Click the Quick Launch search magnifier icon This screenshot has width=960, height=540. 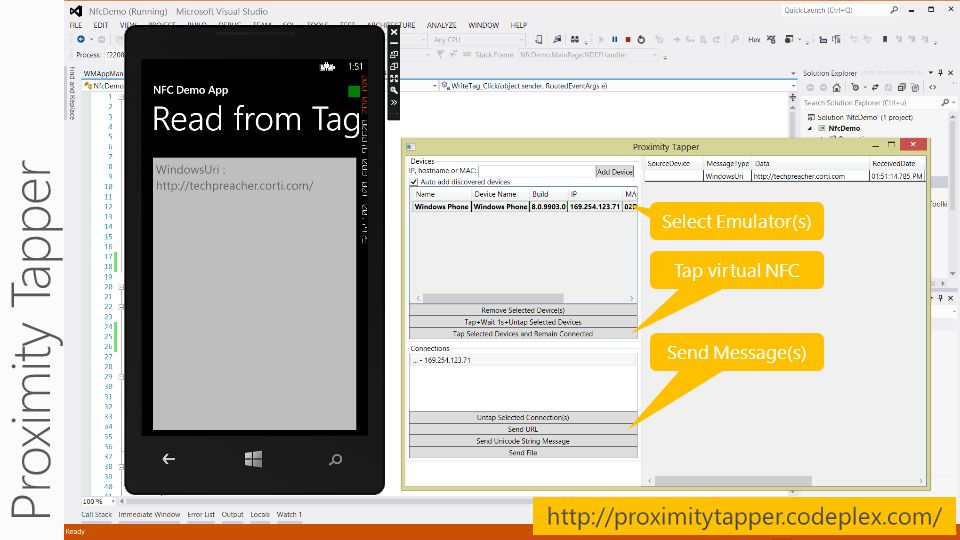(x=894, y=10)
